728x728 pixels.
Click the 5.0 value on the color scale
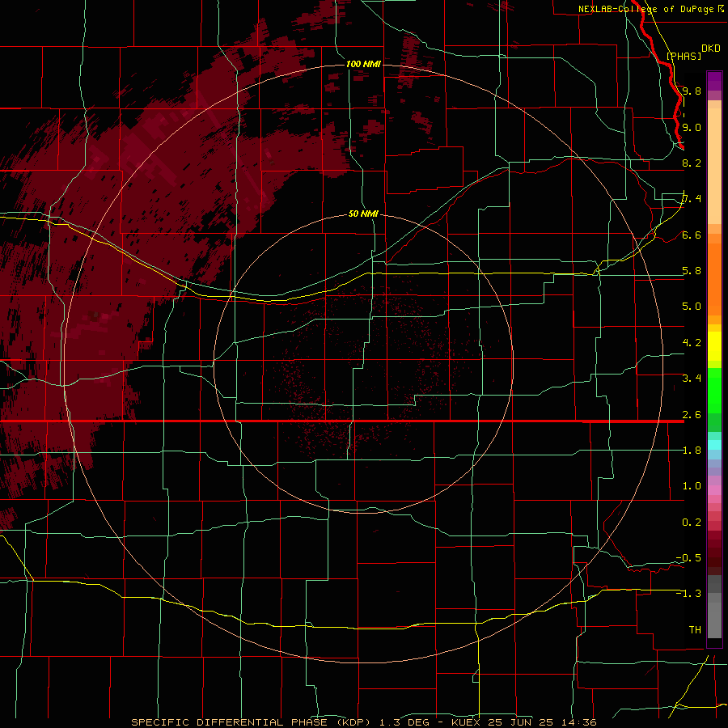coord(692,307)
